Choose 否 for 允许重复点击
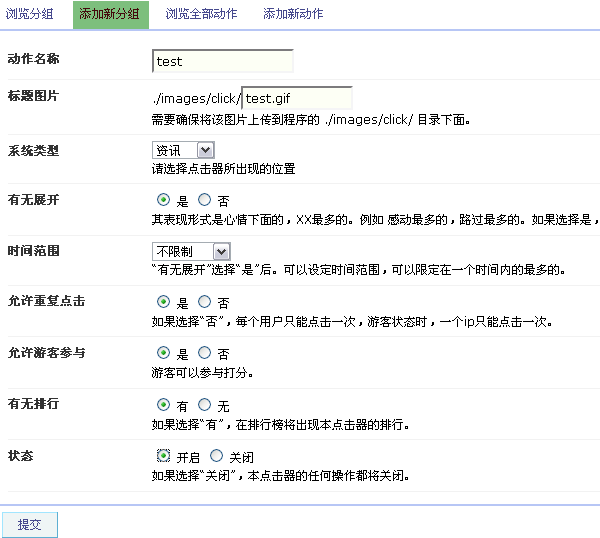Viewport: 600px width, 538px height. click(x=204, y=302)
